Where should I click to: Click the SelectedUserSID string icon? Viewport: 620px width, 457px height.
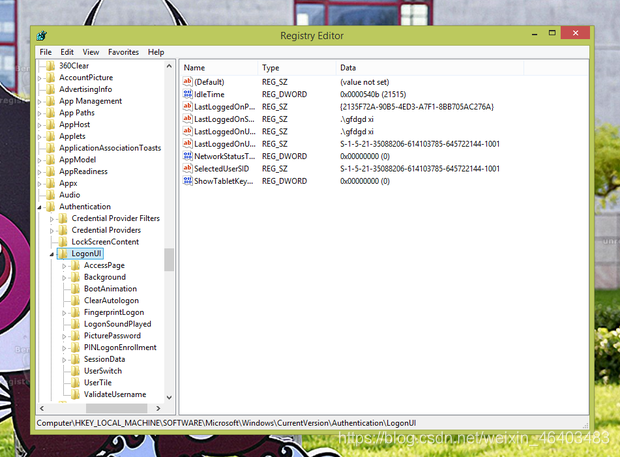187,168
